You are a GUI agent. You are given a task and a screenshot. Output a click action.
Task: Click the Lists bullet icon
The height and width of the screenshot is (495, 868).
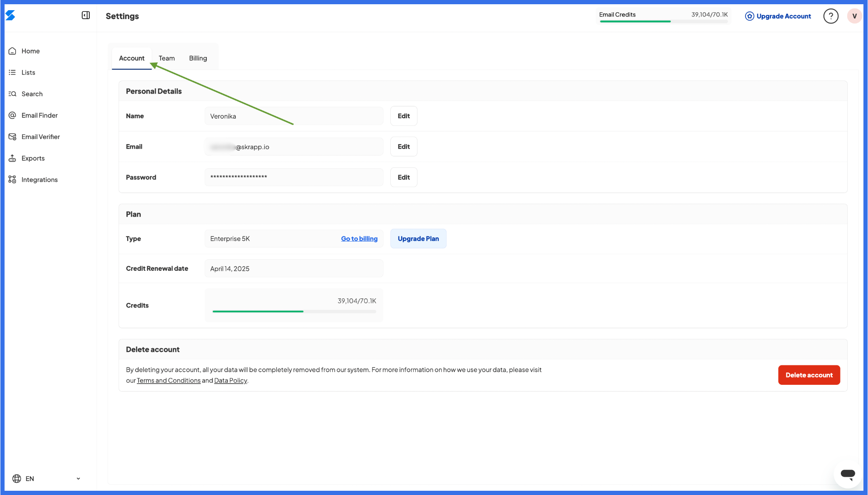point(12,72)
